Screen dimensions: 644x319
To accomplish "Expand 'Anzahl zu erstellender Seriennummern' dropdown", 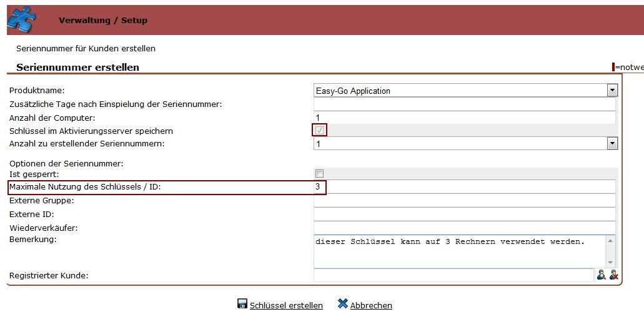I will [x=612, y=144].
